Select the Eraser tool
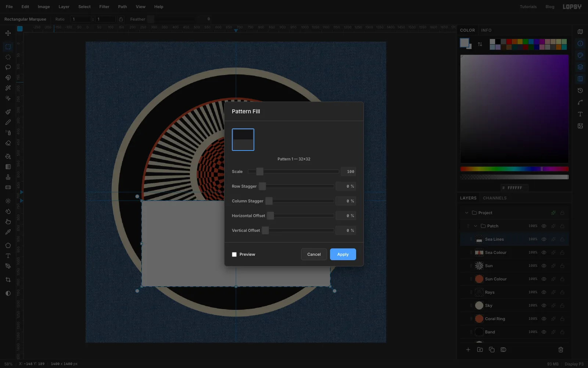The width and height of the screenshot is (588, 368). 8,143
